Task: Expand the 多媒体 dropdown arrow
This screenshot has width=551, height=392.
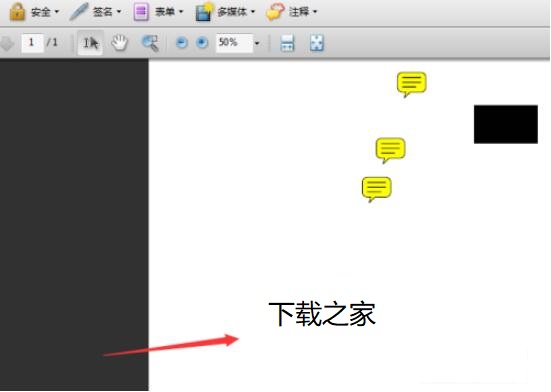Action: pos(252,12)
